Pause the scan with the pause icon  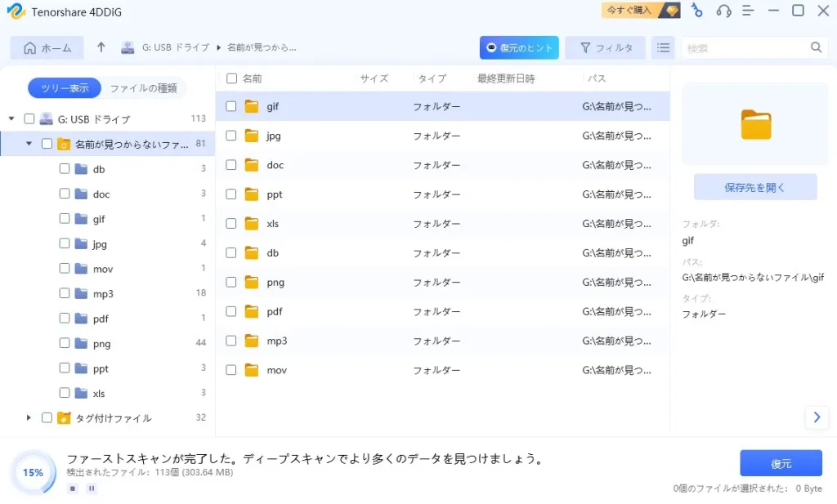click(92, 488)
